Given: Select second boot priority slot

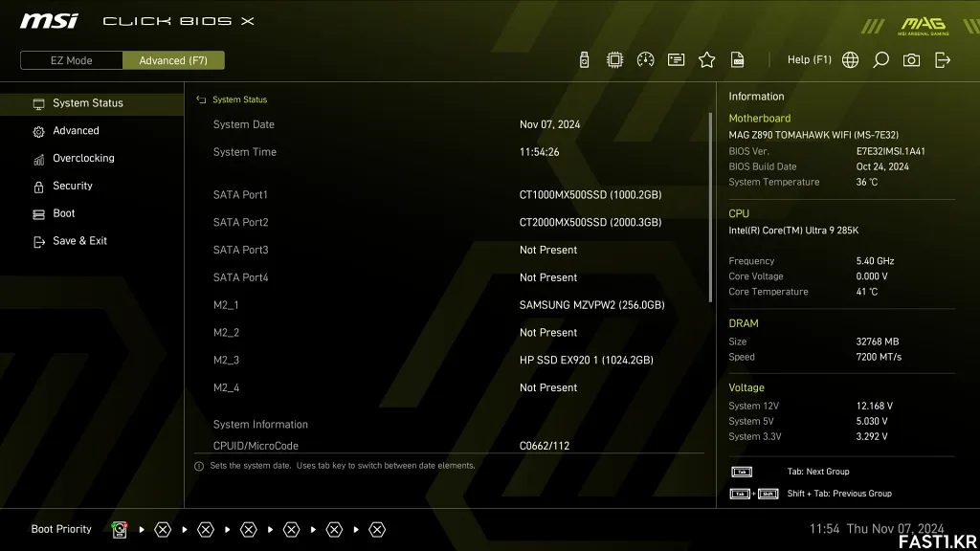Looking at the screenshot, I should coord(163,530).
